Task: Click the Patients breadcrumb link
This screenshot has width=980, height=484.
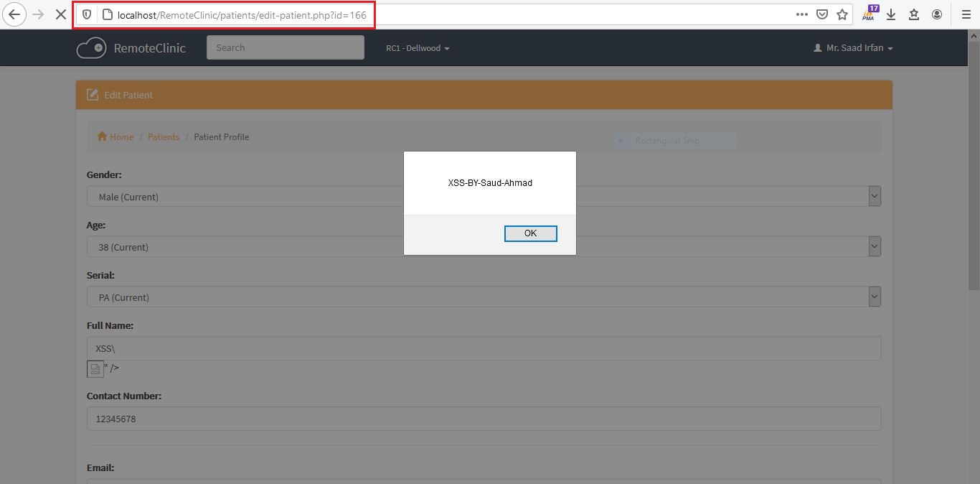Action: 164,136
